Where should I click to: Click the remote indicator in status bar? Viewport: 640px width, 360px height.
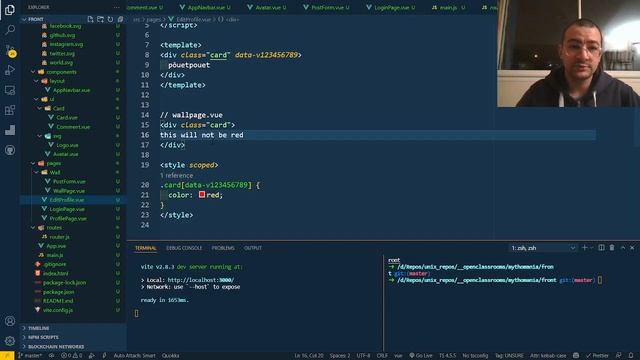point(7,356)
